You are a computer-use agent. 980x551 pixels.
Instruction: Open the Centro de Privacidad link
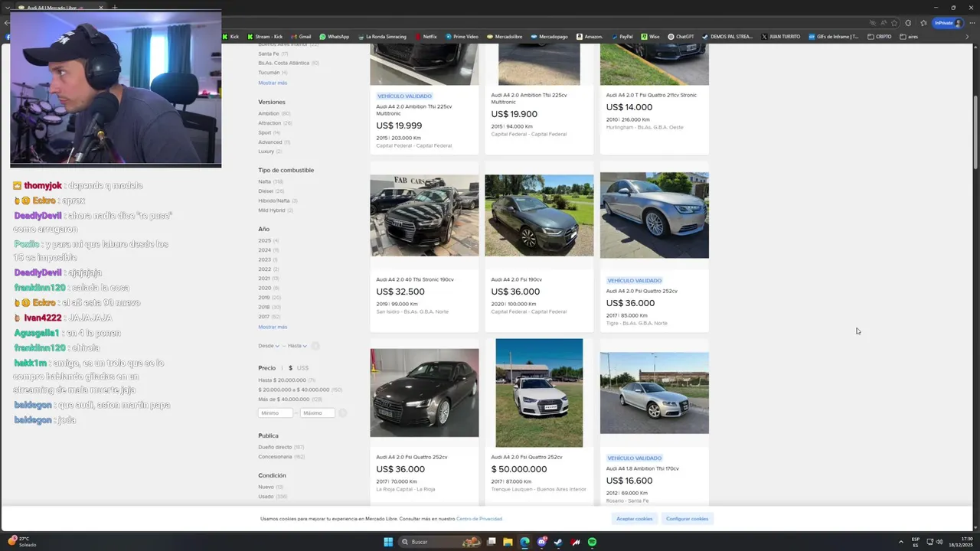pos(479,519)
